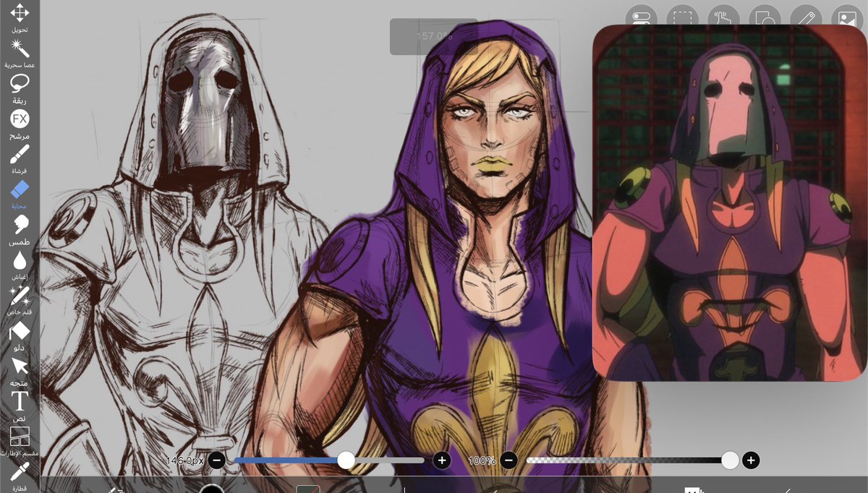Click the brush thickness slider handle
Screen dimensions: 868x493
tap(346, 460)
